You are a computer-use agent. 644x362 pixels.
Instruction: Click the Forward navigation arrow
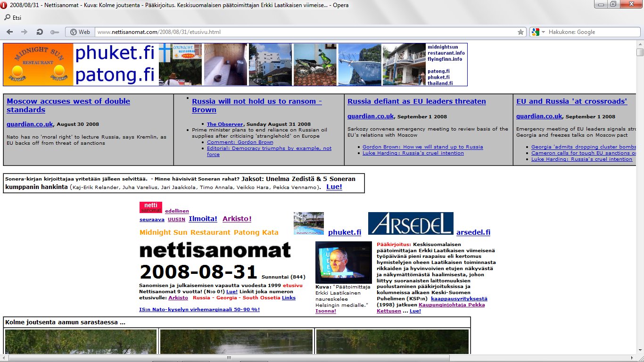24,32
